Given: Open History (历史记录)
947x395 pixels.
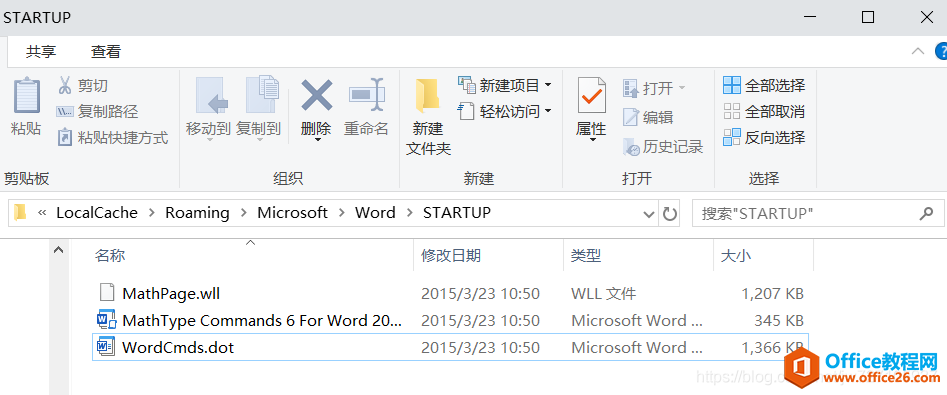Looking at the screenshot, I should coord(663,147).
